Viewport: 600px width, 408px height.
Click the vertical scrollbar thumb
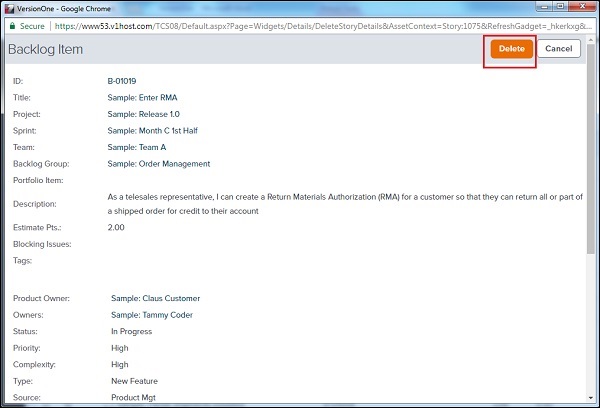pyautogui.click(x=591, y=149)
